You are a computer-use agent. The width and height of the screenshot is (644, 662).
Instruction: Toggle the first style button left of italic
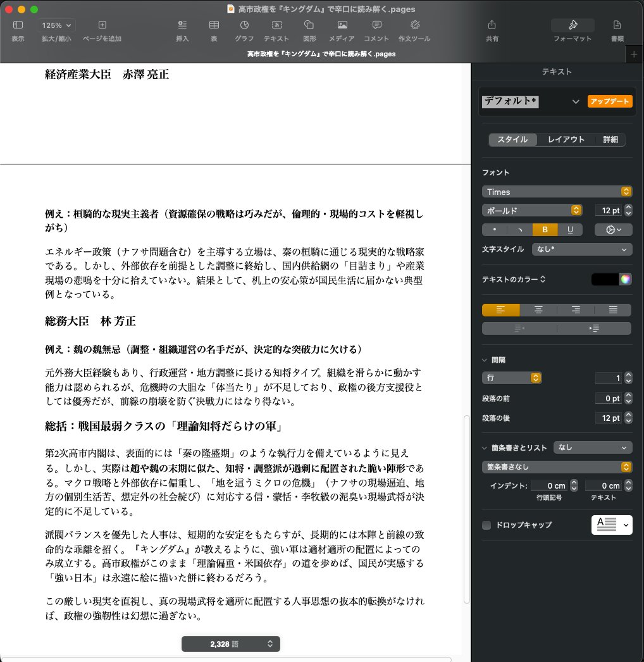(495, 230)
